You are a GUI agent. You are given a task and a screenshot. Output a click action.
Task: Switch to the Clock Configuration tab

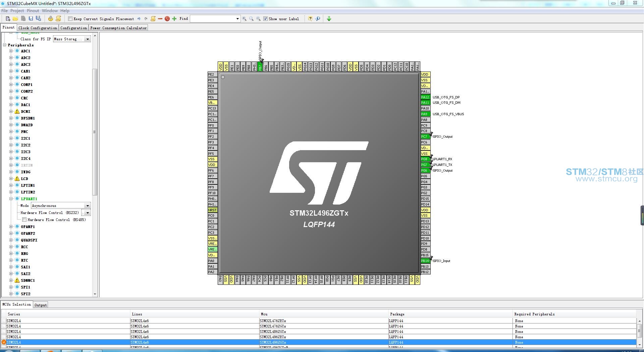38,28
